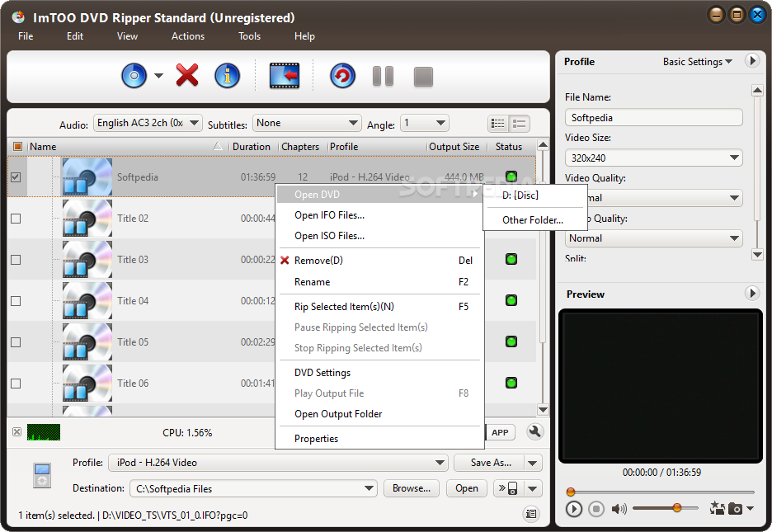The width and height of the screenshot is (772, 532).
Task: Check the Title 02 checkbox
Action: click(16, 218)
